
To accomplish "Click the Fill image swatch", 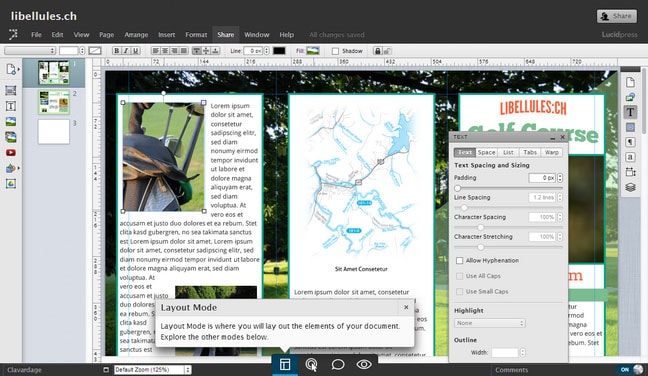I will pyautogui.click(x=313, y=51).
